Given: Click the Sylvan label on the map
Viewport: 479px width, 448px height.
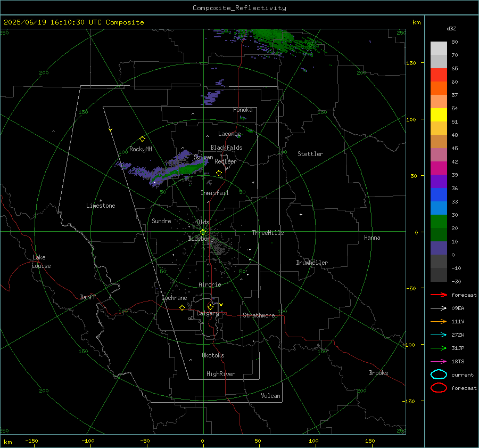Looking at the screenshot, I should point(203,157).
